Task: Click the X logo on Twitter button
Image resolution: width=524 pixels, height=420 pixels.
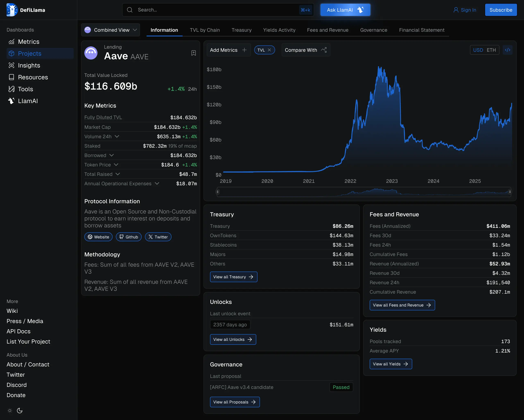Action: coord(151,237)
